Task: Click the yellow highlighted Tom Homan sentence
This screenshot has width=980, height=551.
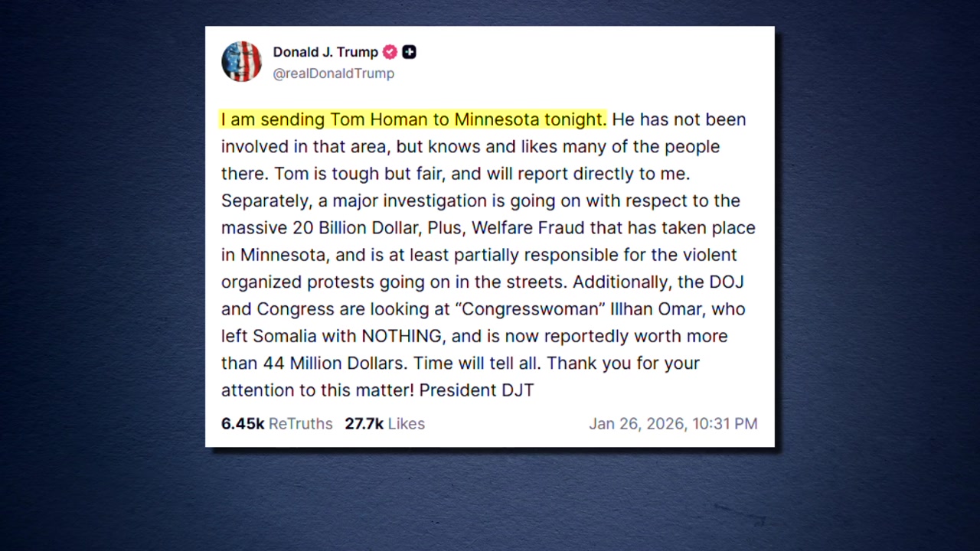Action: (x=413, y=119)
